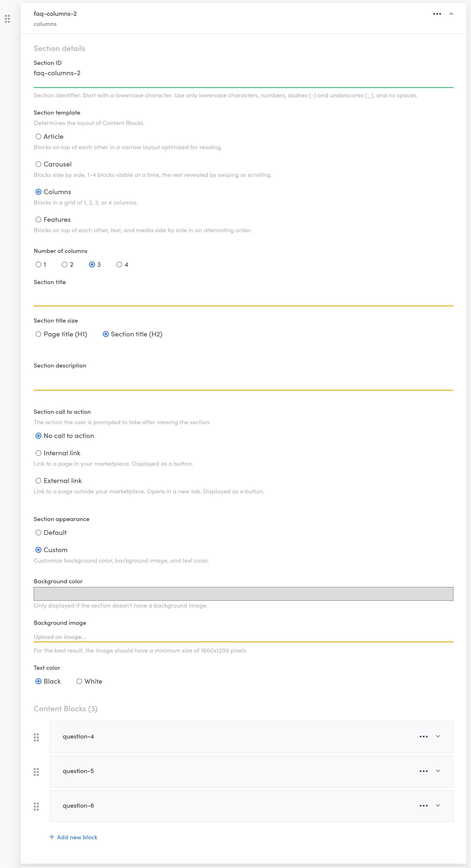471x868 pixels.
Task: Open the Background color picker swatch
Action: coord(243,594)
